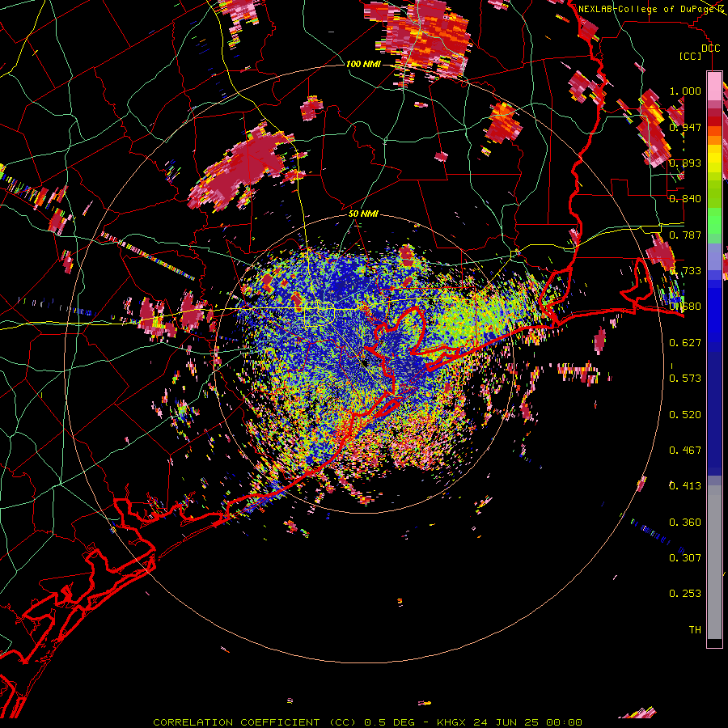Select the 0.573 scale value
Image resolution: width=728 pixels, height=728 pixels.
pos(685,379)
